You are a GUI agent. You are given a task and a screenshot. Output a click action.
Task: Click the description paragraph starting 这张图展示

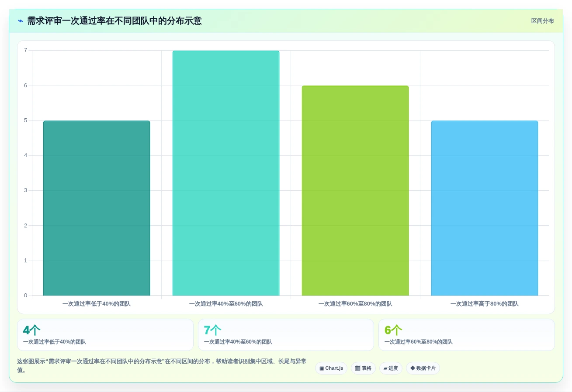click(162, 366)
